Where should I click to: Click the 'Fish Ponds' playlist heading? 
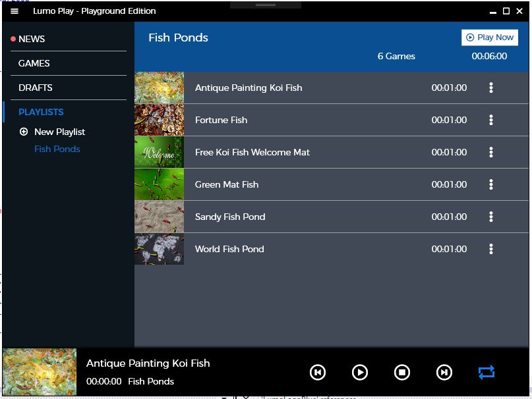coord(178,38)
